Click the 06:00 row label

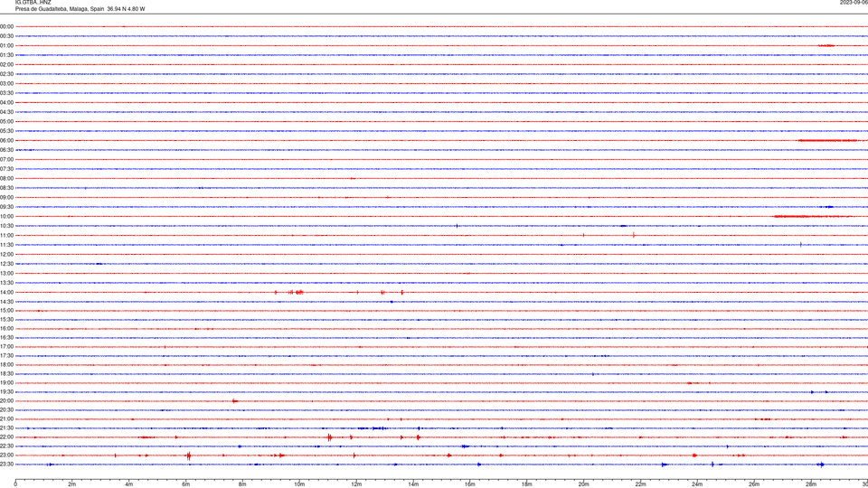tap(6, 141)
